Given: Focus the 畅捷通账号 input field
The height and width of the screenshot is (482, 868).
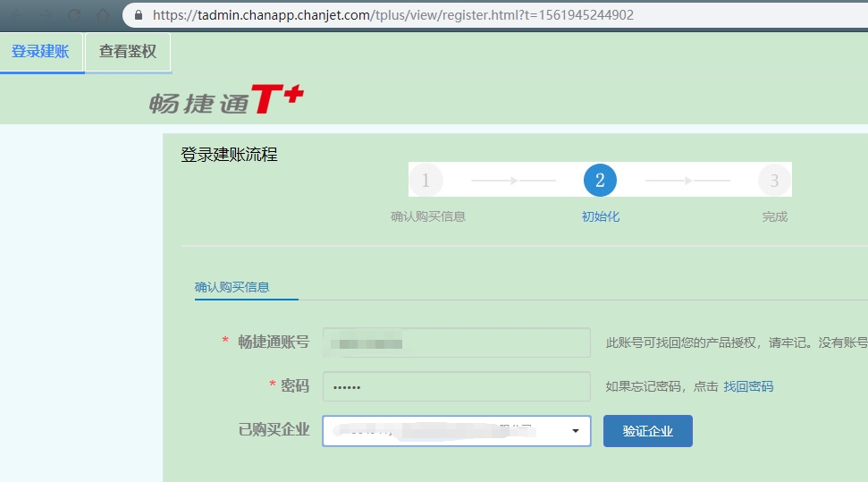Looking at the screenshot, I should coord(457,342).
